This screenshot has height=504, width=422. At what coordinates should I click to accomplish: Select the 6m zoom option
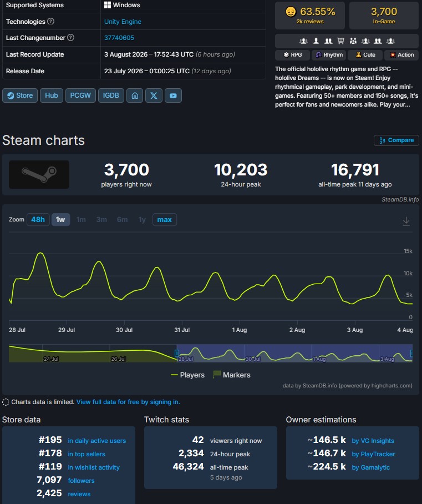122,220
